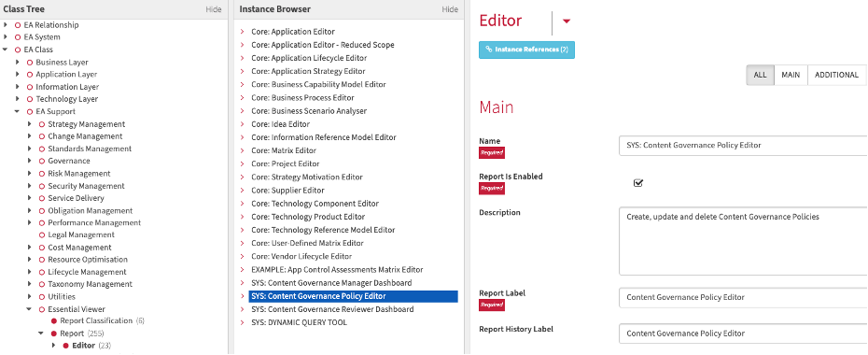Collapse the EA Class tree node
Screen dimensions: 868x355
[x=6, y=50]
